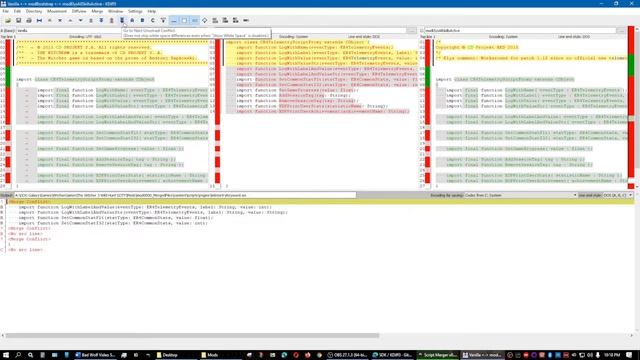Go to next delta arrow icon
This screenshot has width=640, height=360.
pos(80,20)
